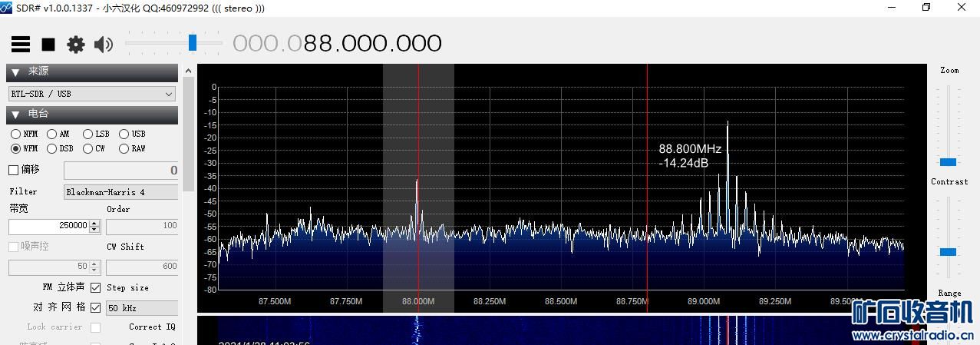980x345 pixels.
Task: Open the Blackman-Harris 4 filter dropdown
Action: click(120, 192)
